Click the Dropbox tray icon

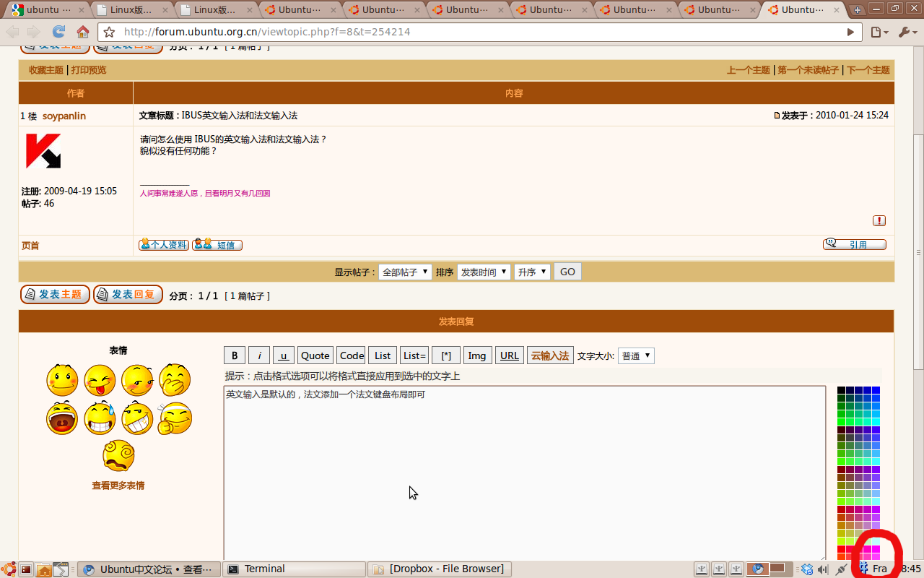(x=807, y=569)
